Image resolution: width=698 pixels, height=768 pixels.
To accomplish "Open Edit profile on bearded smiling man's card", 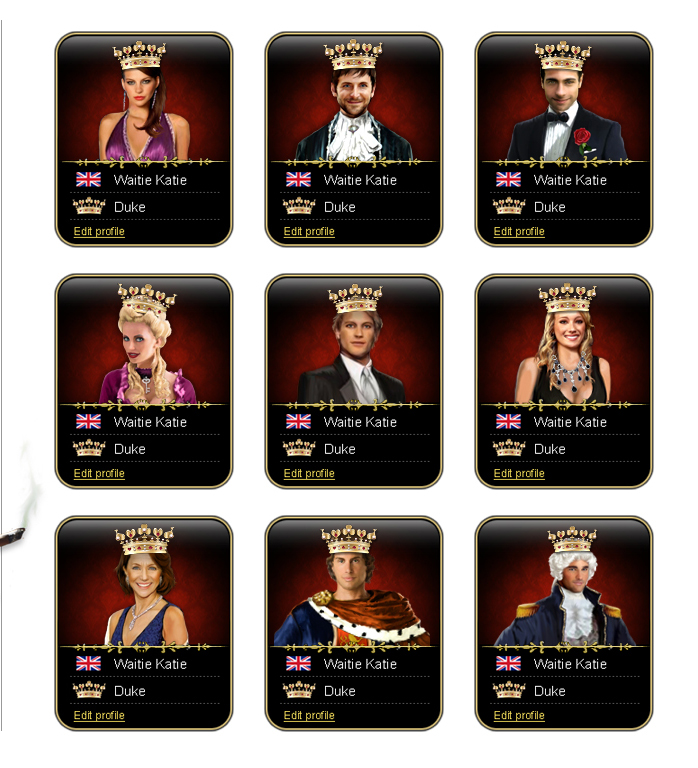I will 309,231.
